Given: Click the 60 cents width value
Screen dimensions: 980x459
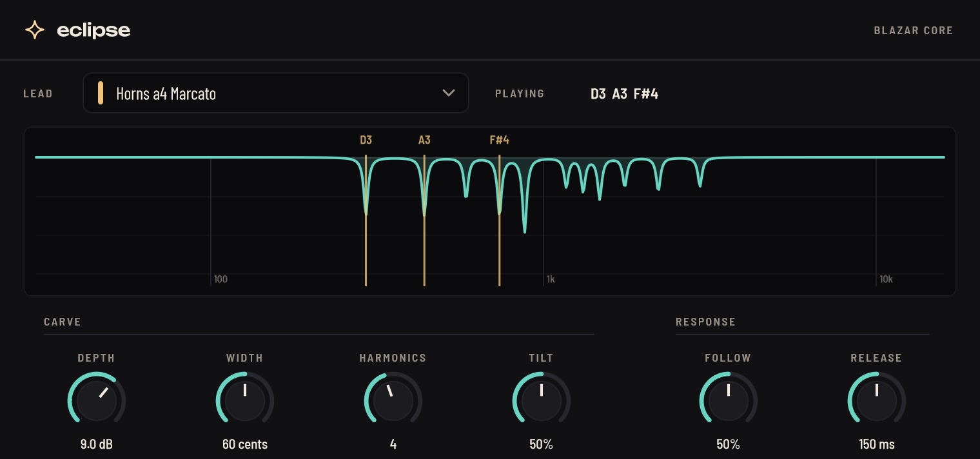Looking at the screenshot, I should [245, 444].
